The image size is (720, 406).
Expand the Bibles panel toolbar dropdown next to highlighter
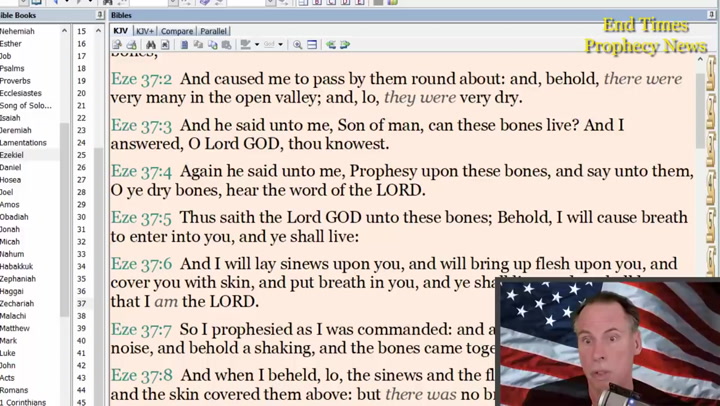(281, 45)
